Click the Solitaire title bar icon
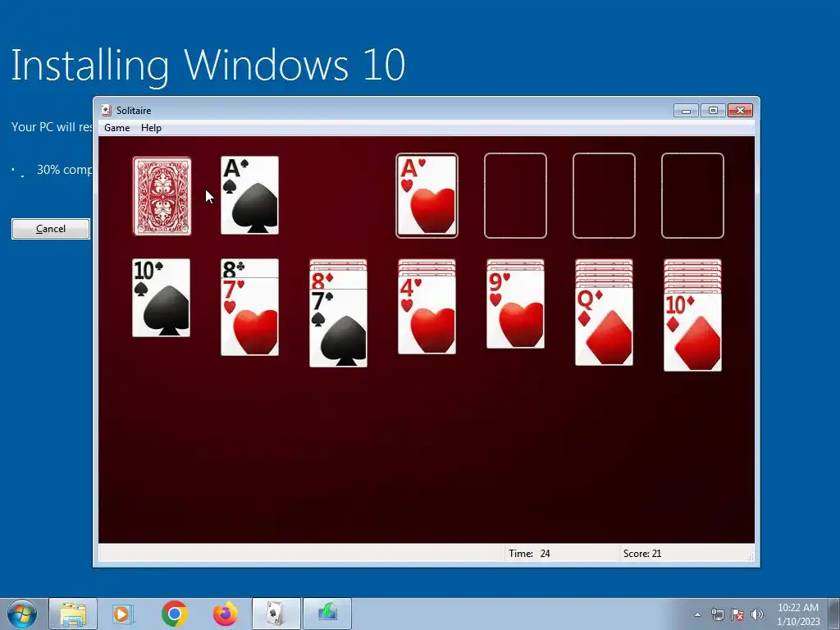This screenshot has height=630, width=840. [x=107, y=111]
